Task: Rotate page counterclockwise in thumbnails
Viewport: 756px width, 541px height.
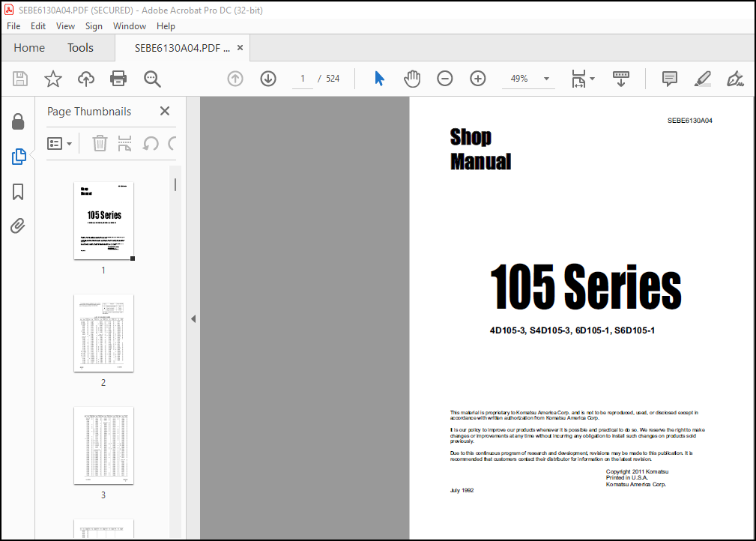Action: pos(151,143)
